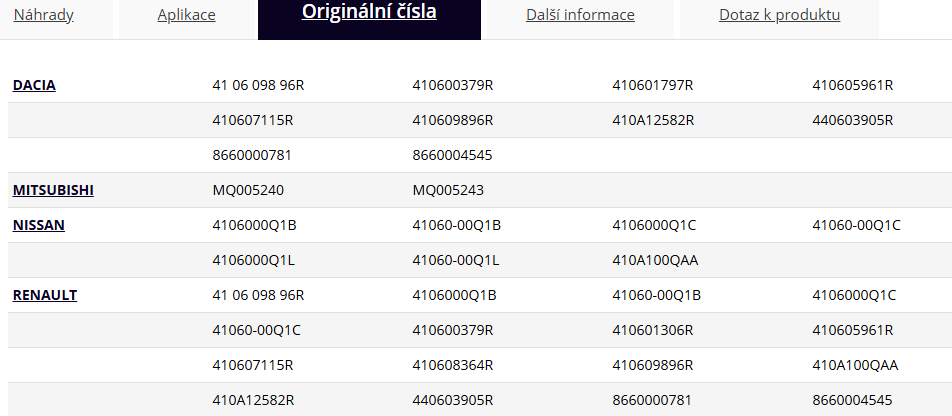The image size is (952, 416).
Task: Click Mitsubishi number MQ005240
Action: [248, 190]
